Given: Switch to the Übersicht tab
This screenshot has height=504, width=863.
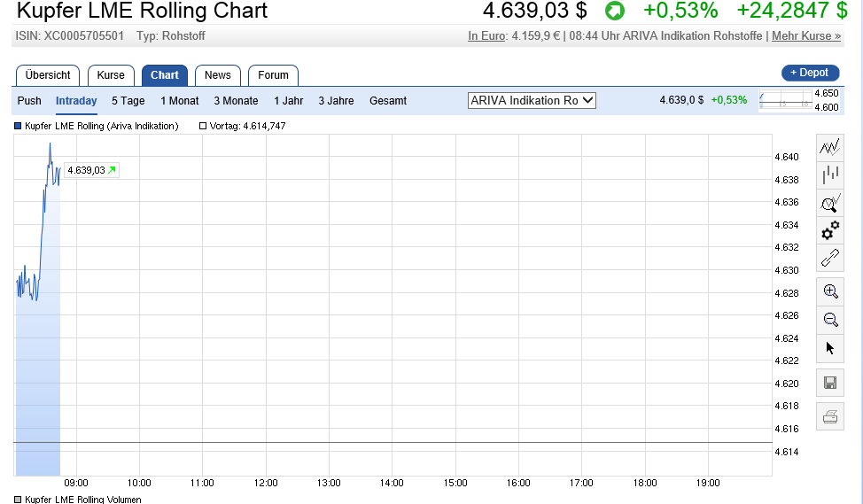Looking at the screenshot, I should click(x=48, y=75).
